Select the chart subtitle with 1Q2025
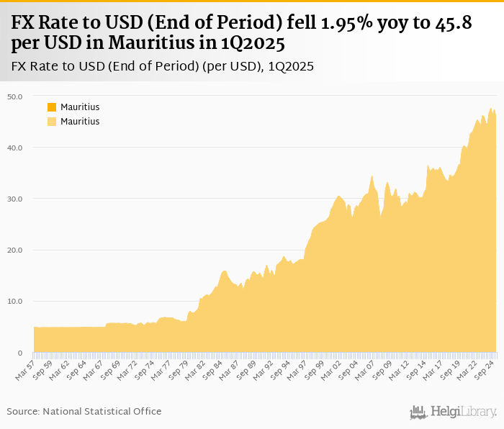The height and width of the screenshot is (429, 504). pos(162,66)
